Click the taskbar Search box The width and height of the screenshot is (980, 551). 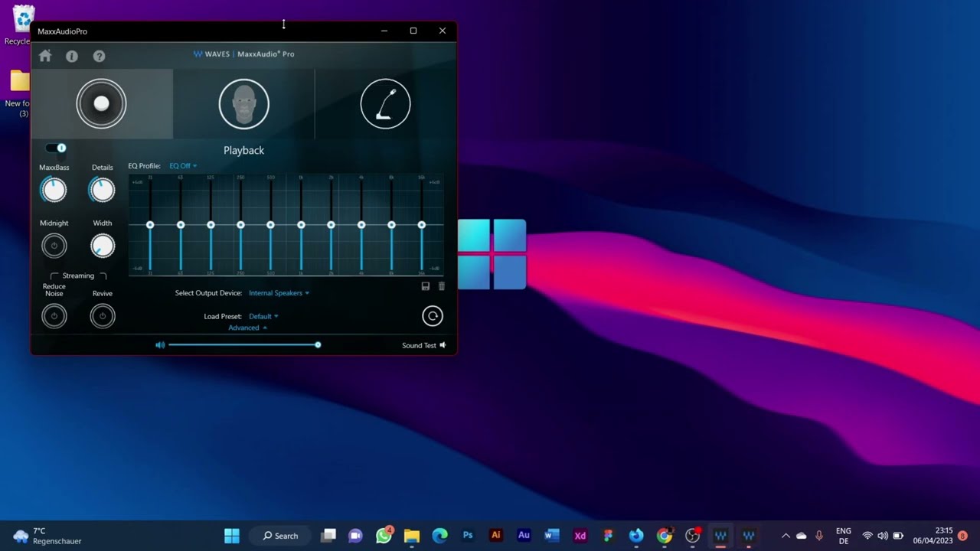(x=282, y=536)
